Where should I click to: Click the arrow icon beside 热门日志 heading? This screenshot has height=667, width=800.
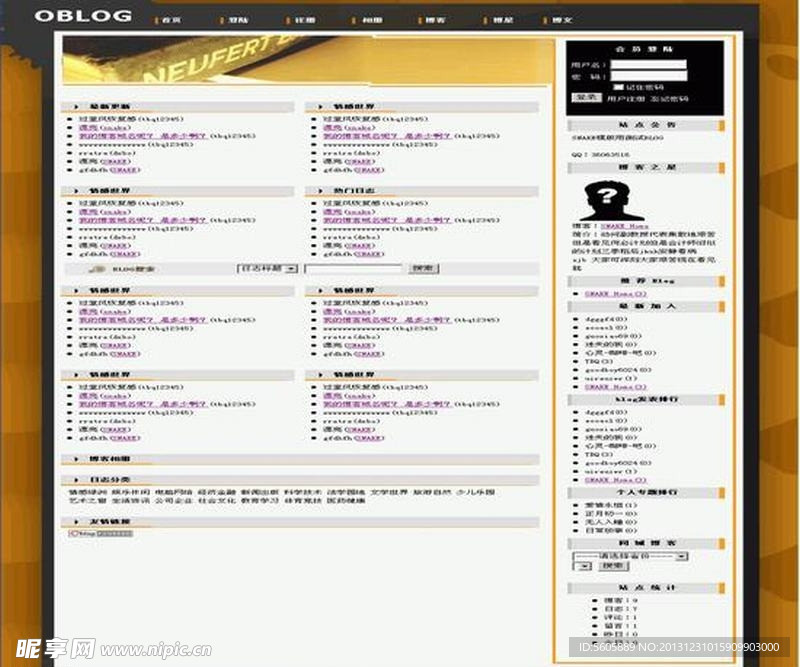(x=320, y=191)
